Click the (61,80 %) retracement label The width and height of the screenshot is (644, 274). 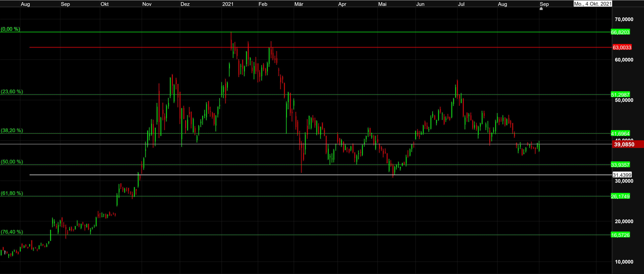coord(12,193)
